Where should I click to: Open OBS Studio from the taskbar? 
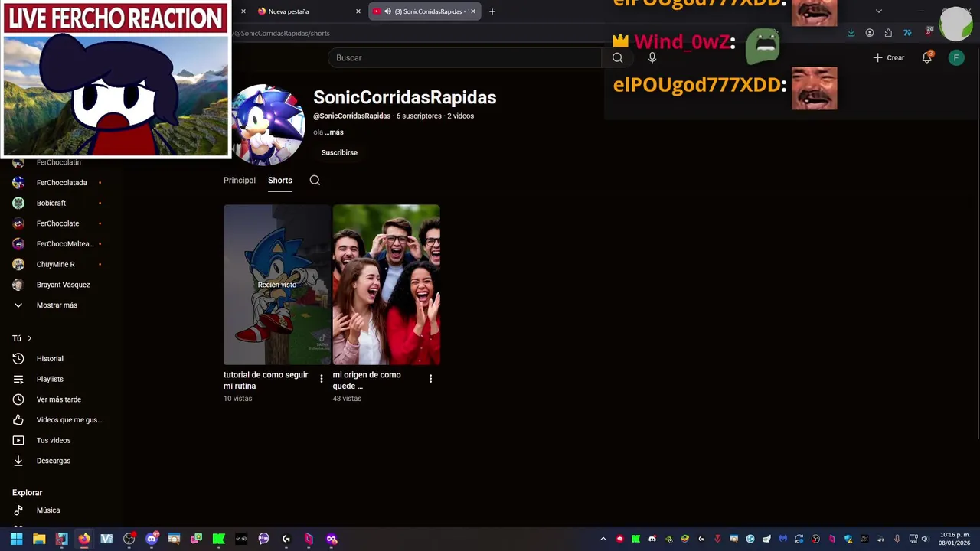tap(129, 539)
